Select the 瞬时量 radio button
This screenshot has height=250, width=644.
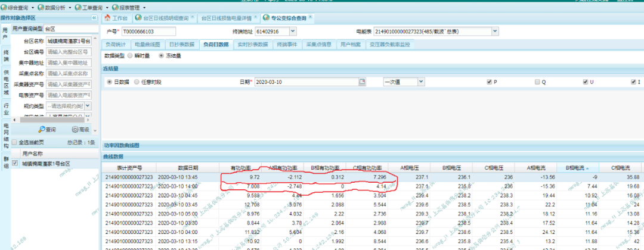tap(130, 55)
